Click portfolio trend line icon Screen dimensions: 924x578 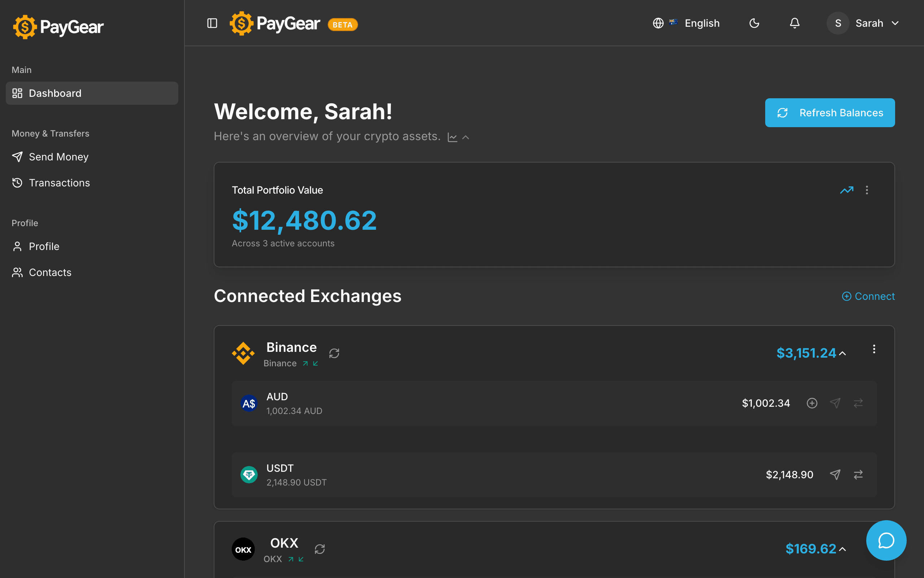pyautogui.click(x=846, y=190)
